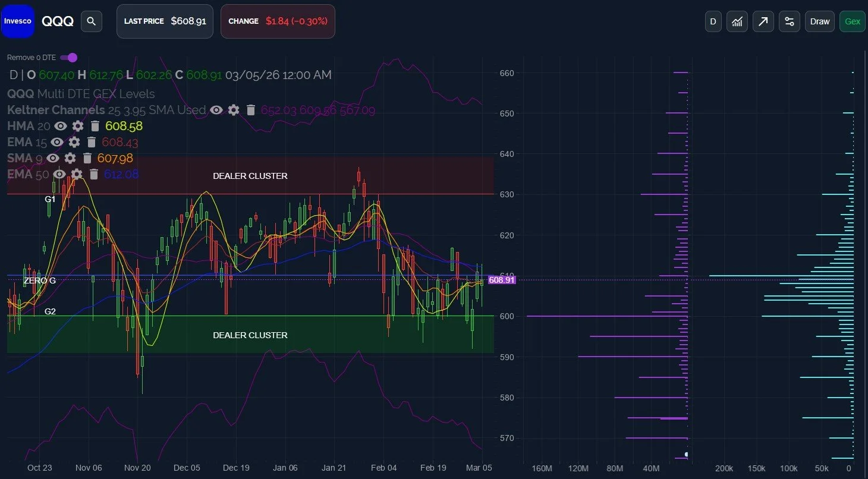
Task: Hide the SMA 9 indicator via eye icon
Action: [53, 158]
